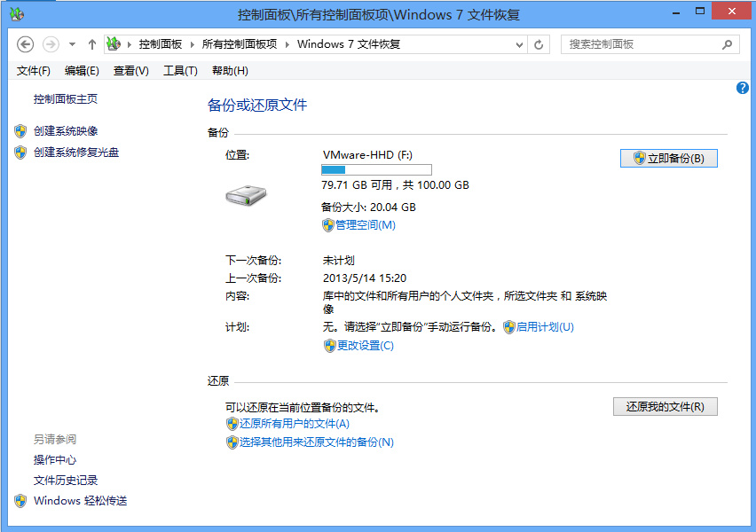The height and width of the screenshot is (532, 756).
Task: Focus the 搜索控制面板 search box
Action: pos(650,44)
